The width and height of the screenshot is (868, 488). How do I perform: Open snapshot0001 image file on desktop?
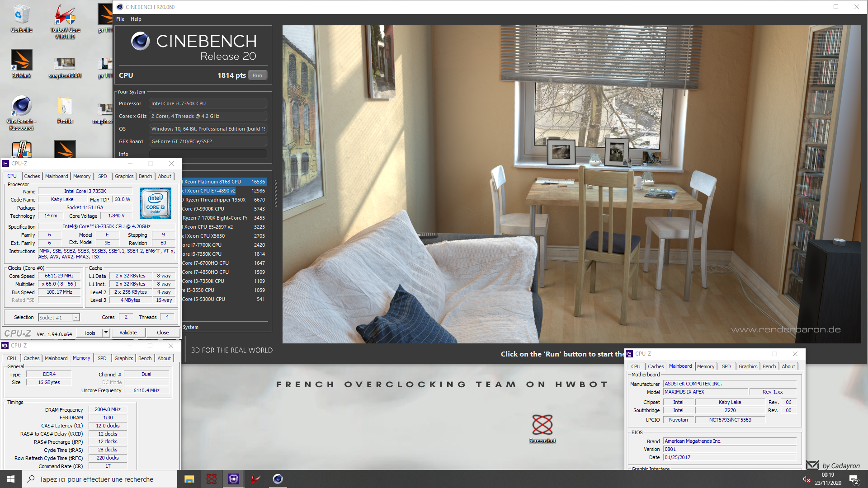click(65, 67)
